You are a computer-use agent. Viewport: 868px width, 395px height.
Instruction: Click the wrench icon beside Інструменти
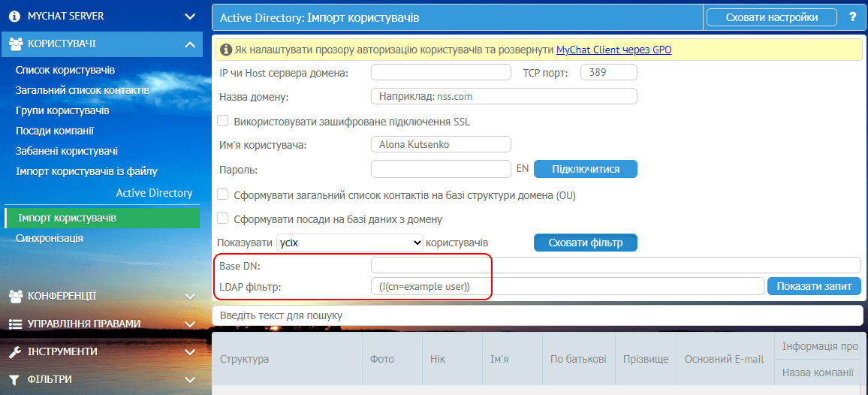[x=16, y=351]
